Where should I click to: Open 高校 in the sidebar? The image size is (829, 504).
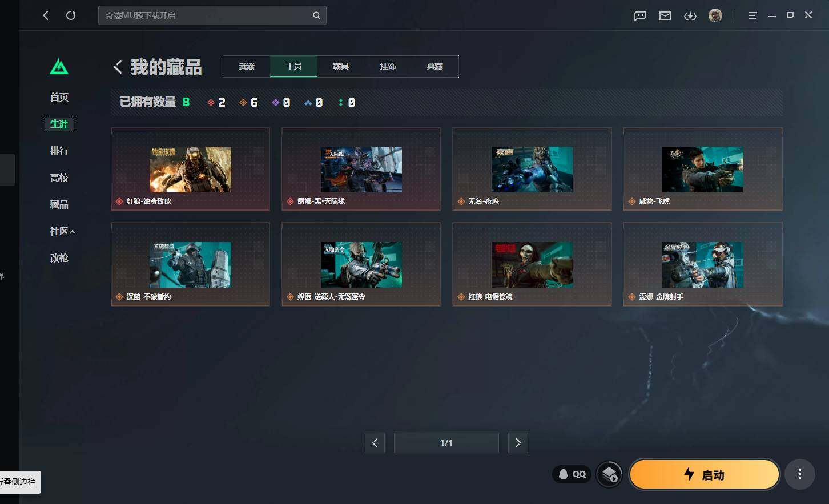click(x=59, y=178)
